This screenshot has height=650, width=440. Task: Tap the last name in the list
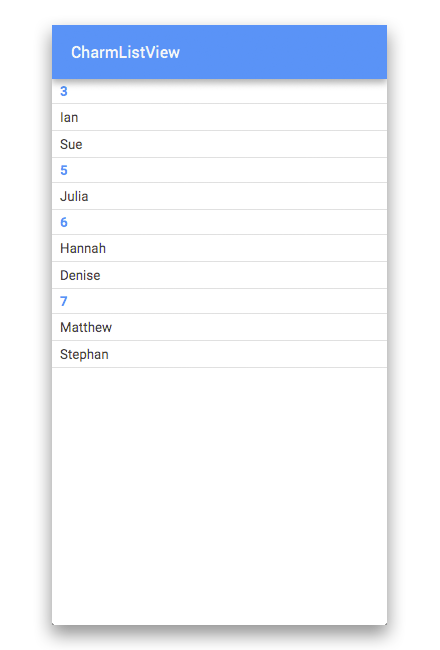pyautogui.click(x=219, y=354)
